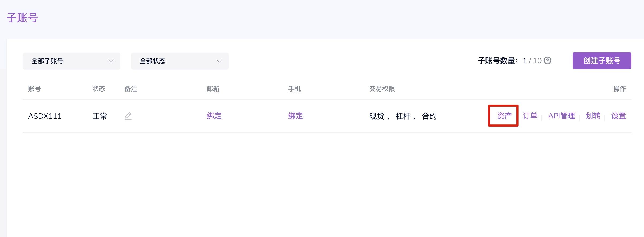Click the 手机 column header
This screenshot has height=237, width=644.
(294, 89)
